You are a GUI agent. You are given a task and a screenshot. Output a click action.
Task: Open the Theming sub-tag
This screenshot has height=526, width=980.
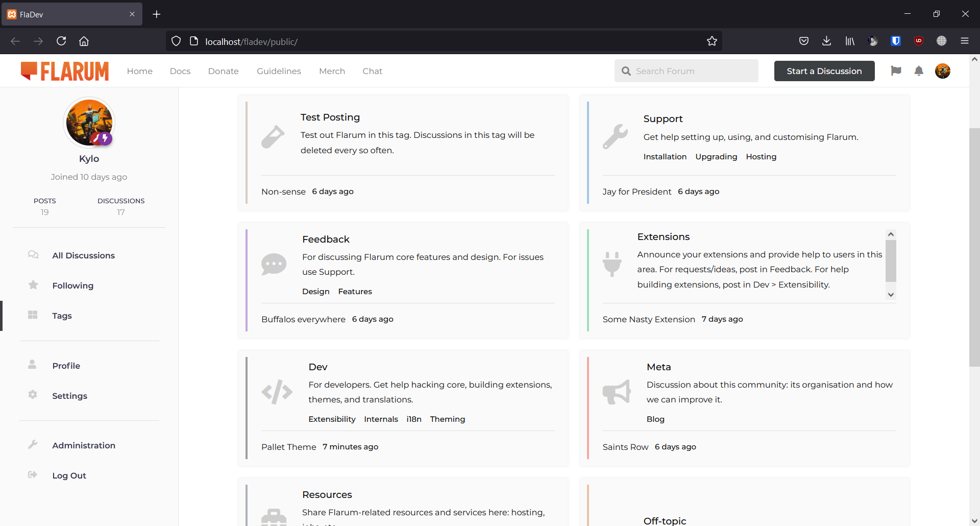click(x=448, y=419)
